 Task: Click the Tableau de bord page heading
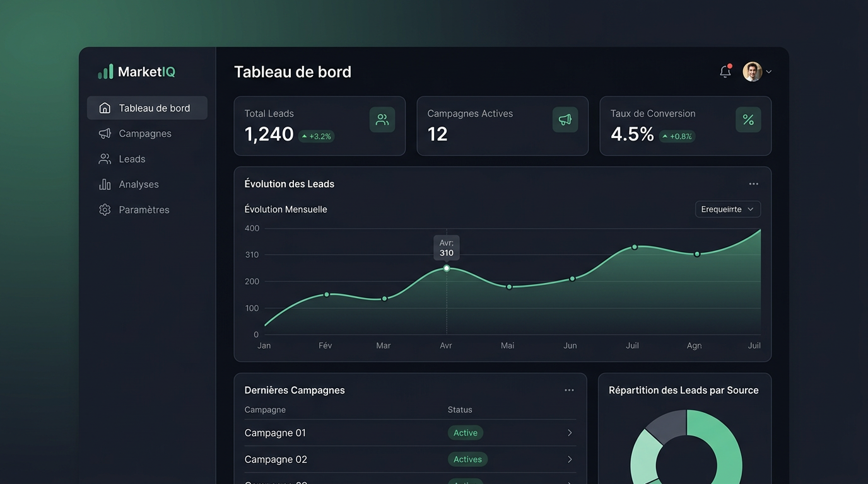click(293, 72)
